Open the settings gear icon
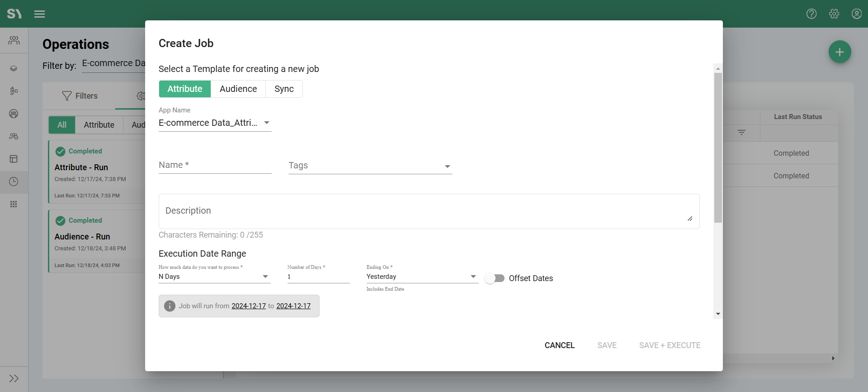Viewport: 868px width, 392px height. click(x=834, y=14)
